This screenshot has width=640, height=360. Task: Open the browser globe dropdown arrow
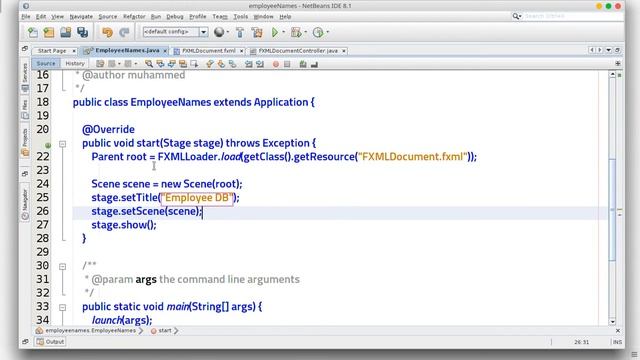point(227,32)
